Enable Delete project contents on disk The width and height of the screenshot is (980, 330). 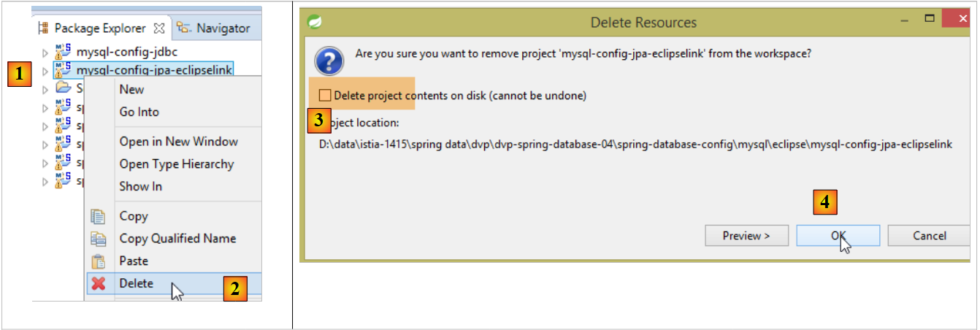coord(325,96)
